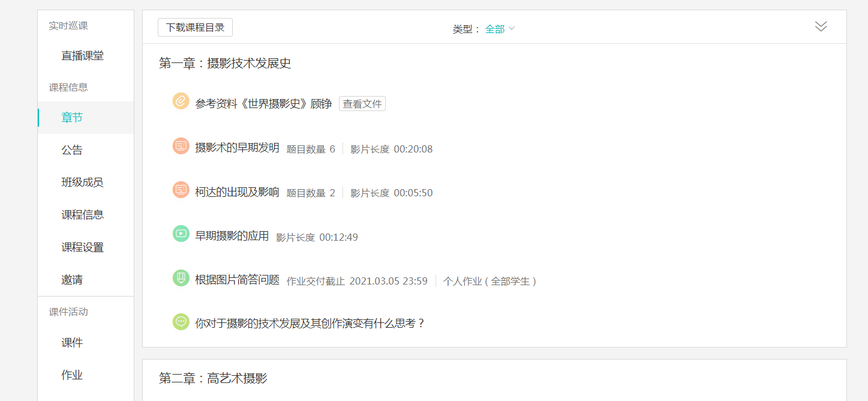
Task: Collapse all chapters with double chevron
Action: 821,26
